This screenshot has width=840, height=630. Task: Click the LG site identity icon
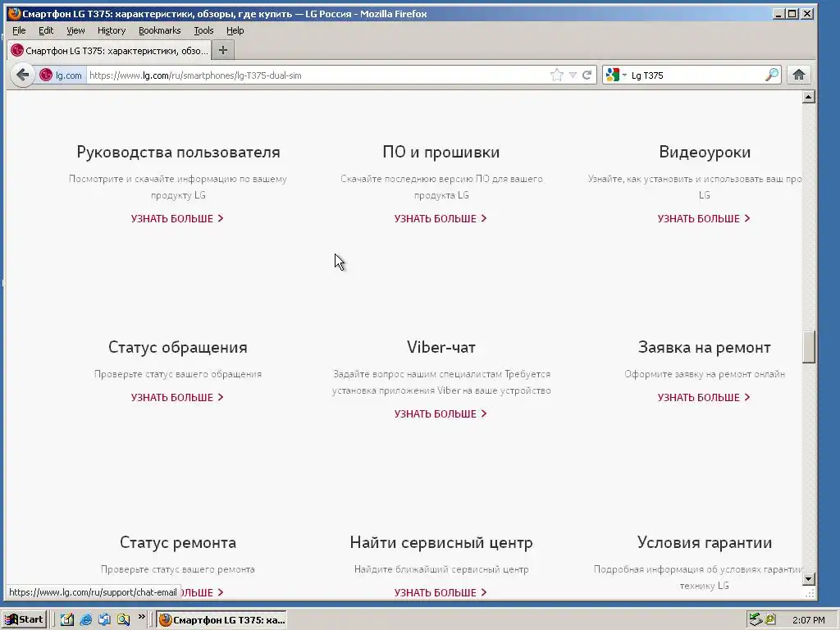click(46, 75)
